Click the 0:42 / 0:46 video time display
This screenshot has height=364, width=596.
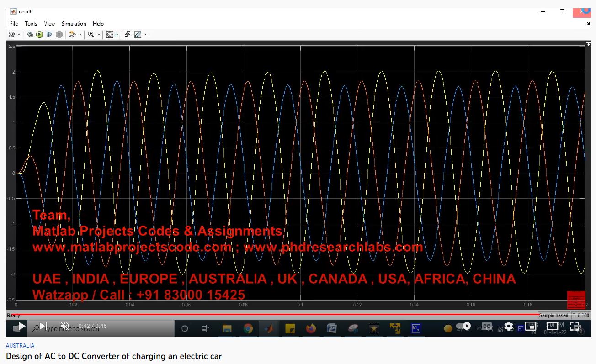click(x=92, y=326)
